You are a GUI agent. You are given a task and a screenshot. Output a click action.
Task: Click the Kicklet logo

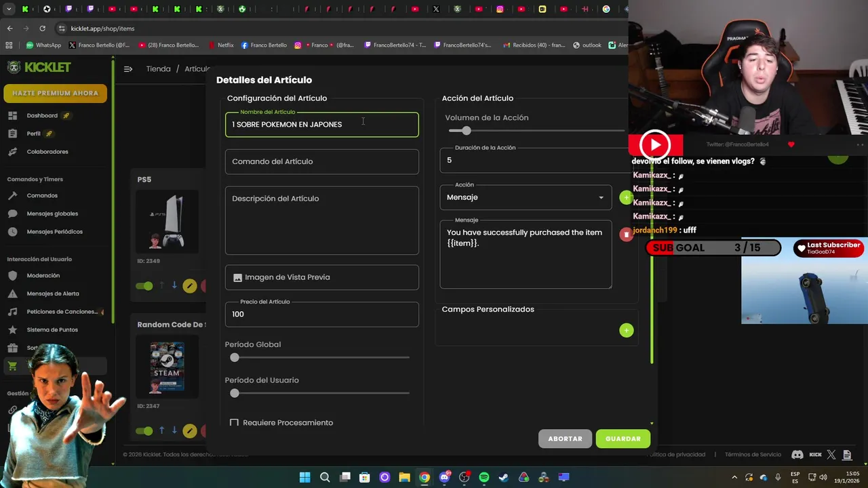tap(39, 67)
